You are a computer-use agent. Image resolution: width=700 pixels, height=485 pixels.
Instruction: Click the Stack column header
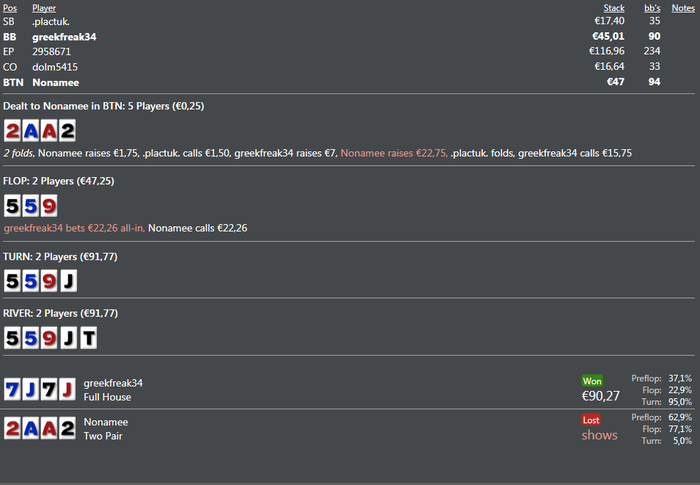click(x=614, y=8)
